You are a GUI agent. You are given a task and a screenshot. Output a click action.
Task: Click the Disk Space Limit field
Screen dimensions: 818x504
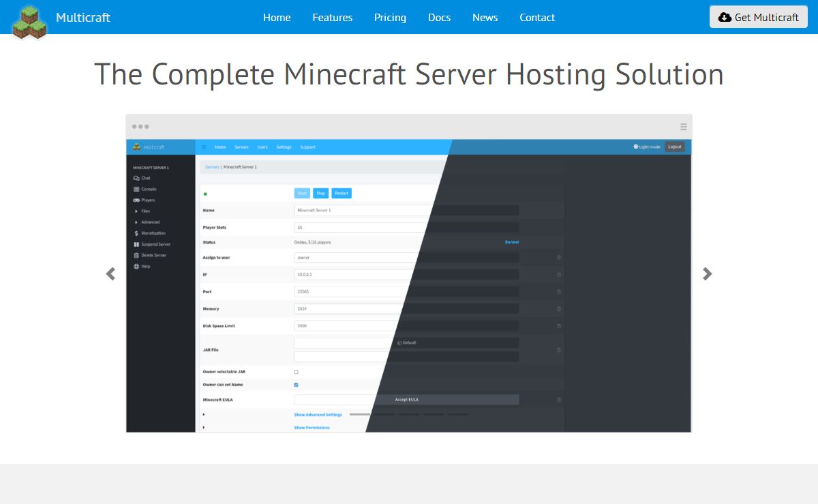pyautogui.click(x=406, y=326)
